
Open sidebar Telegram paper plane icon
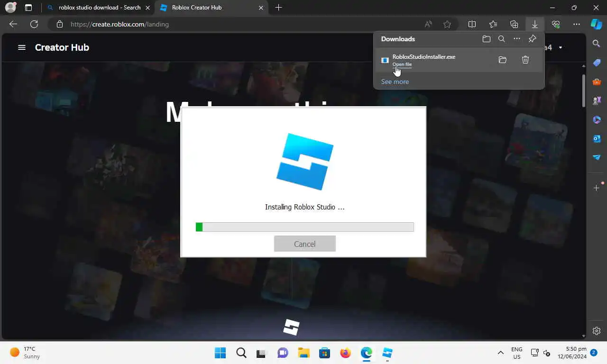point(597,157)
